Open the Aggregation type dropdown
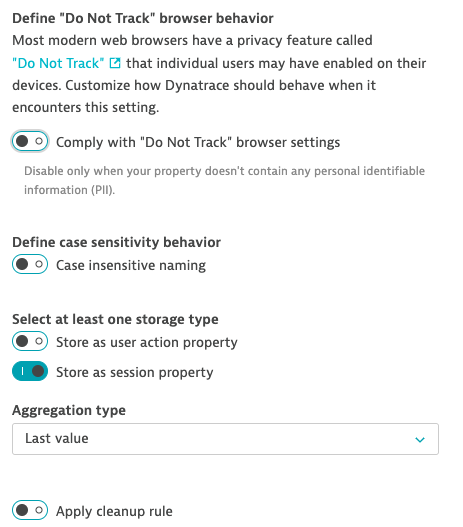The height and width of the screenshot is (527, 463). pos(225,439)
